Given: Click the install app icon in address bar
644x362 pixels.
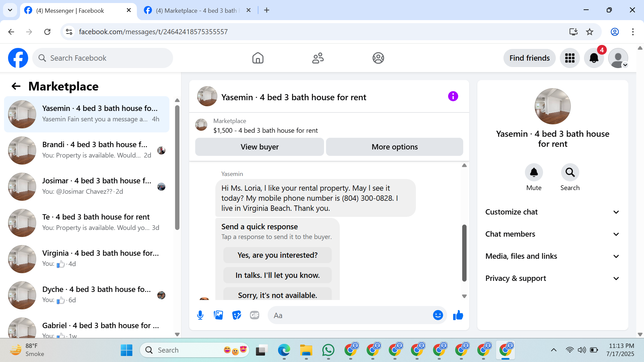Looking at the screenshot, I should pos(573,32).
